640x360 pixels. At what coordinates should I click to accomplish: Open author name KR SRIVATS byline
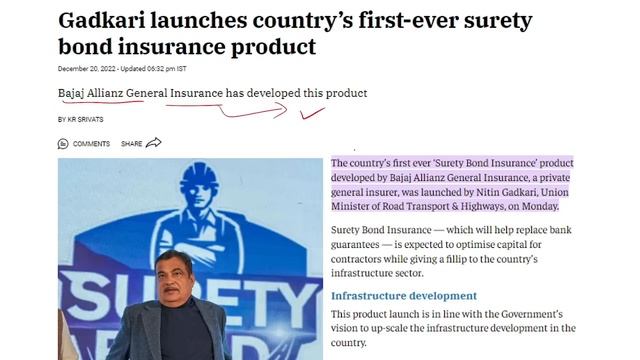[80, 120]
